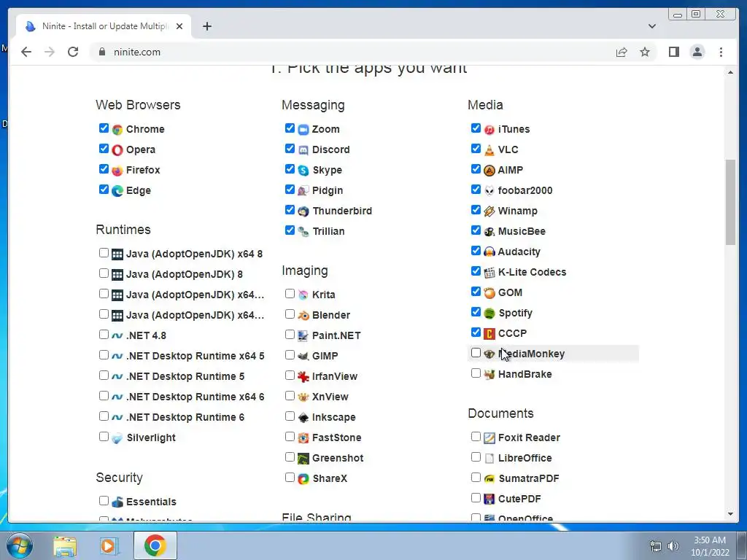Click the ShareX app icon
This screenshot has height=560, width=747.
point(303,479)
